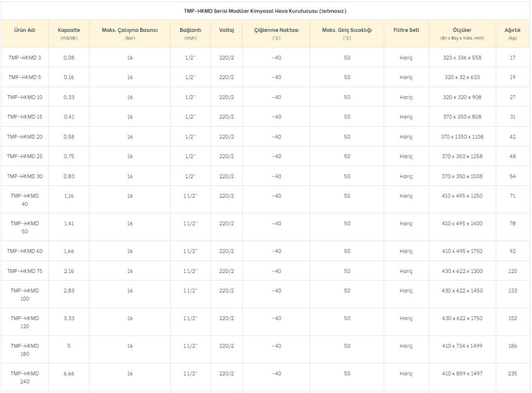Click the TMP-HKMD 120 product name
Viewport: 532px width, 393px height.
click(25, 322)
